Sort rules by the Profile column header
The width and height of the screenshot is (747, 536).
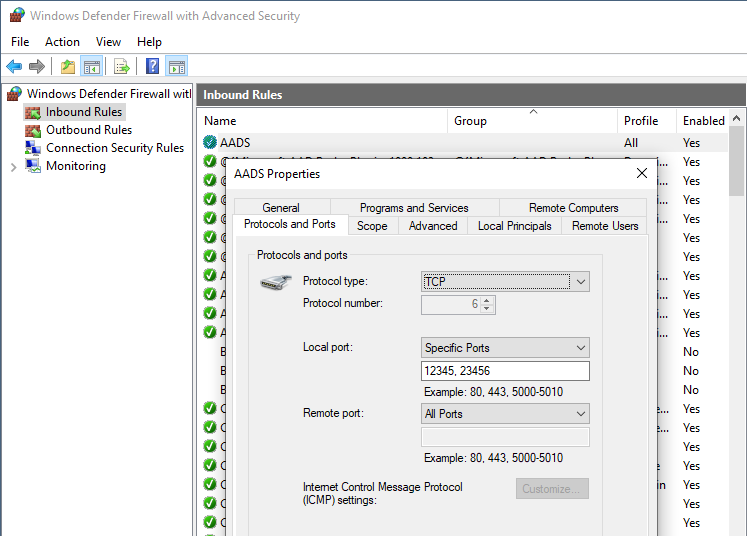641,121
